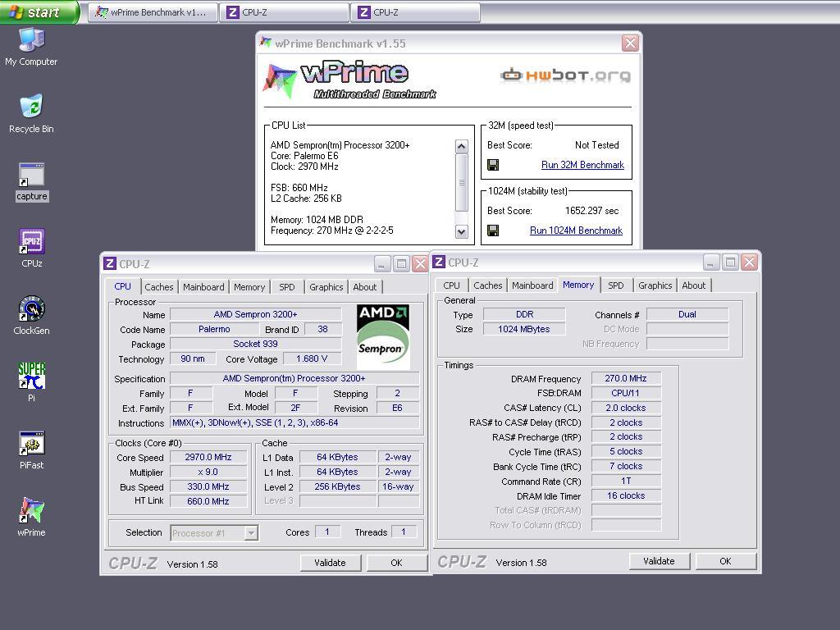840x630 pixels.
Task: Minimize the left CPU-Z window
Action: tap(382, 263)
